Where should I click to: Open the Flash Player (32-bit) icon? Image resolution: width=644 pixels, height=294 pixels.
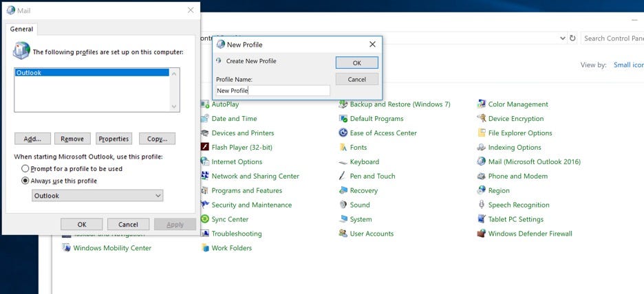click(x=205, y=147)
